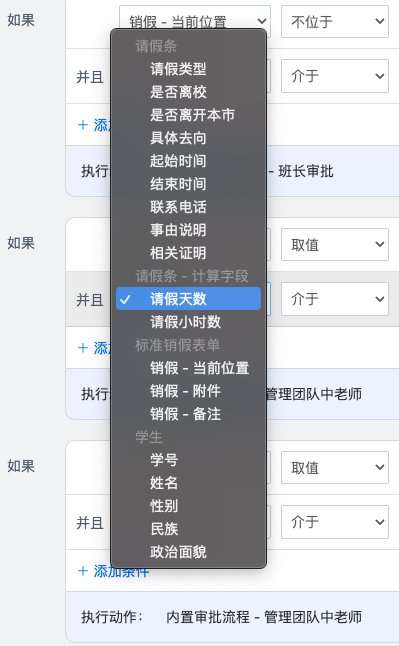Open the 不位于 operator dropdown

pos(335,21)
